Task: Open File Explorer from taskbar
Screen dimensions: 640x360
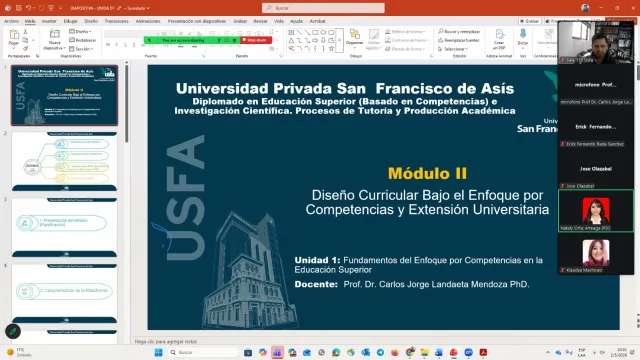Action: (424, 352)
